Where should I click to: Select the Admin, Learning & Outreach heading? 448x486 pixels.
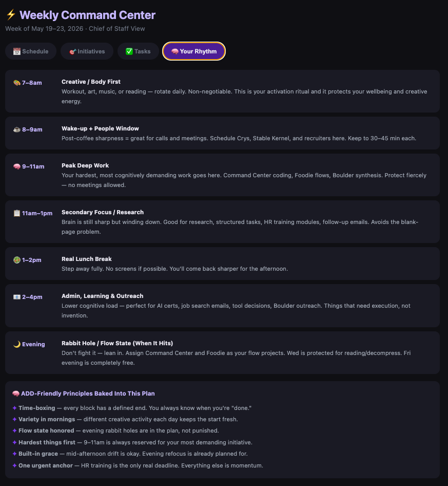point(103,296)
